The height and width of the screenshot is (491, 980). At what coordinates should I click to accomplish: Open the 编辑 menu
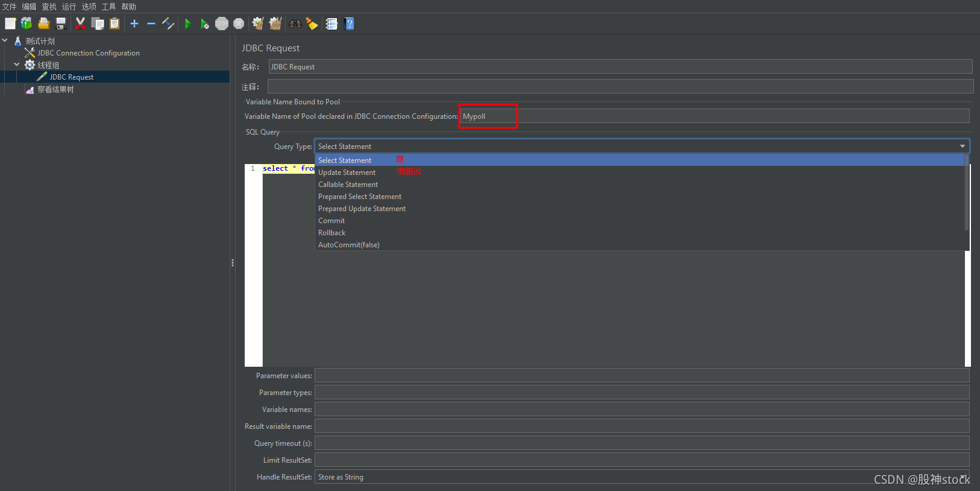(x=30, y=7)
